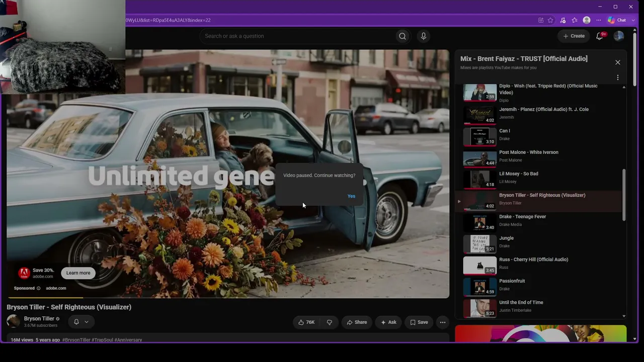Open the browser media control icon
The width and height of the screenshot is (644, 362).
click(563, 20)
